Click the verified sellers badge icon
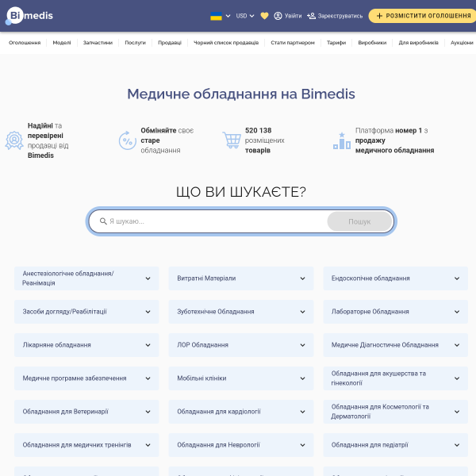 pyautogui.click(x=14, y=140)
